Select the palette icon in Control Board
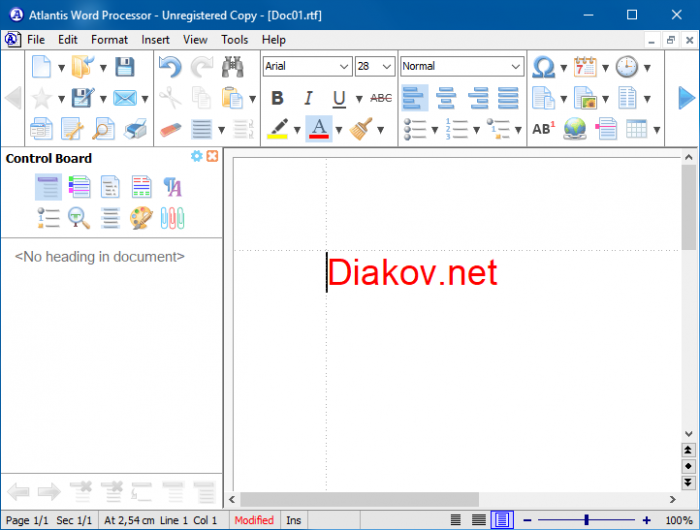Screen dimensions: 700x530 [x=141, y=218]
